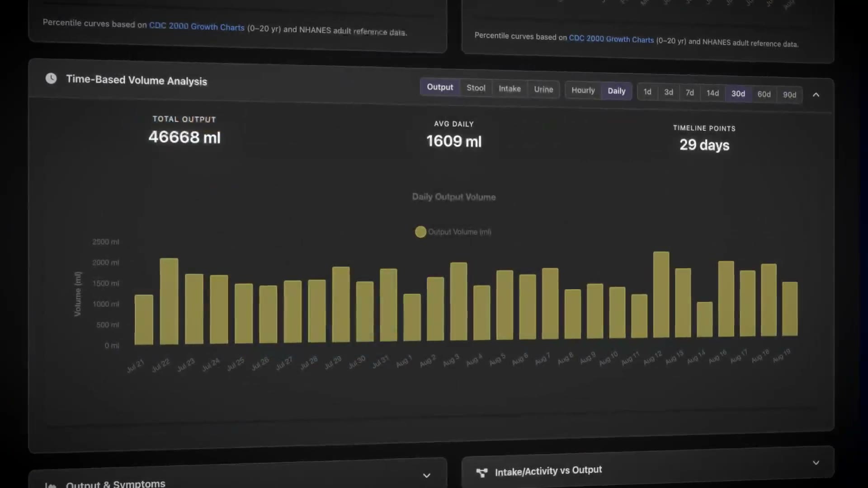The width and height of the screenshot is (868, 488).
Task: Switch filter to Stool
Action: [x=476, y=88]
